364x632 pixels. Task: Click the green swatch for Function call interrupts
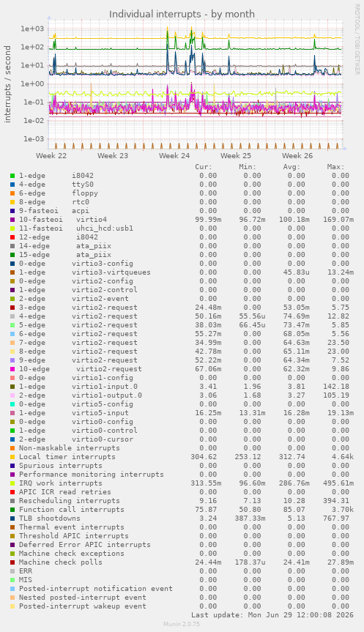click(x=12, y=510)
